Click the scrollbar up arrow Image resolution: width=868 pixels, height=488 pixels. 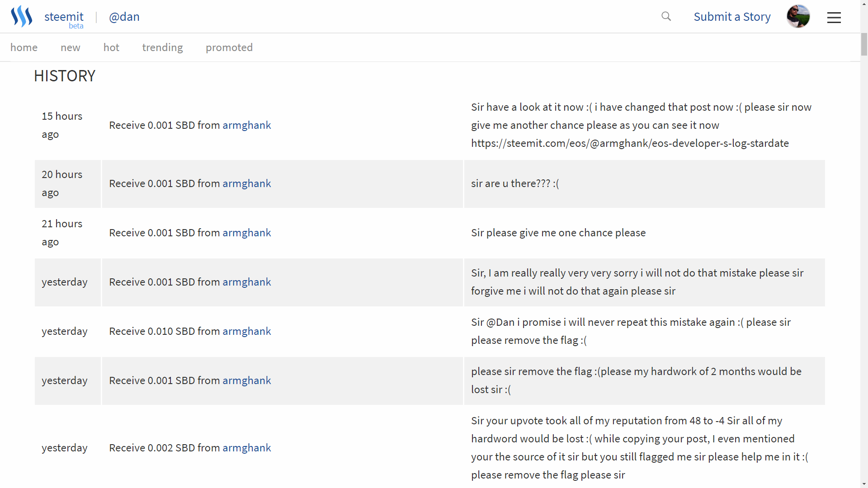tap(864, 4)
